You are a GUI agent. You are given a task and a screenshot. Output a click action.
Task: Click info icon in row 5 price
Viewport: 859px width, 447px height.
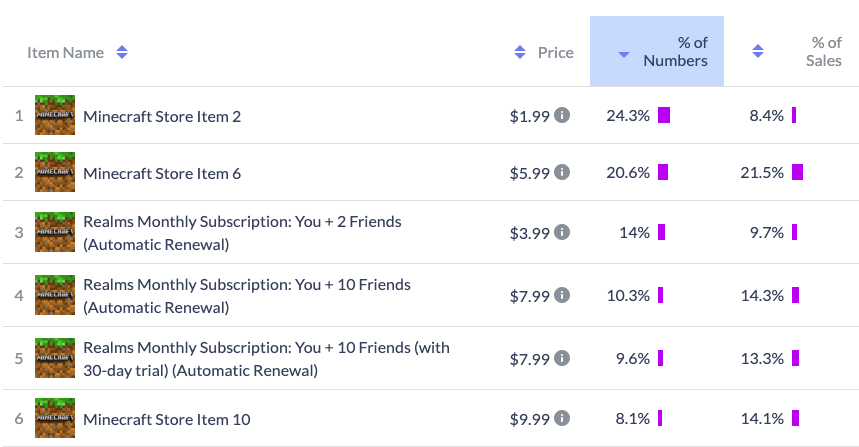click(562, 358)
